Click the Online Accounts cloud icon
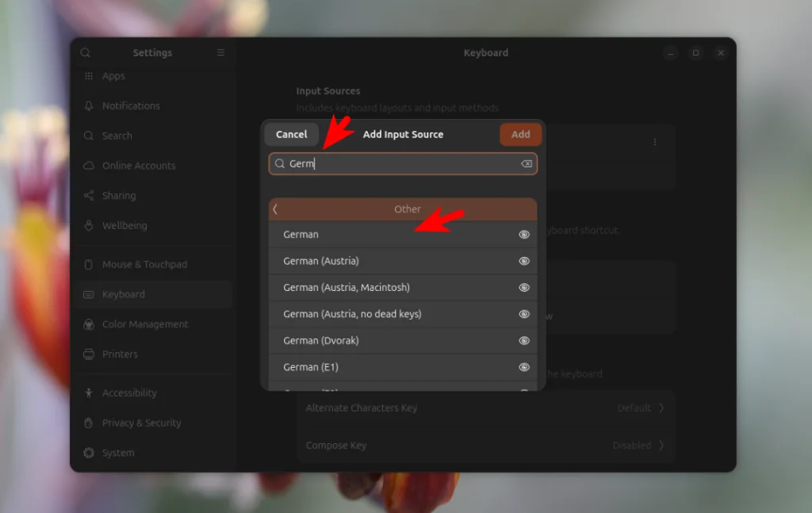 89,166
